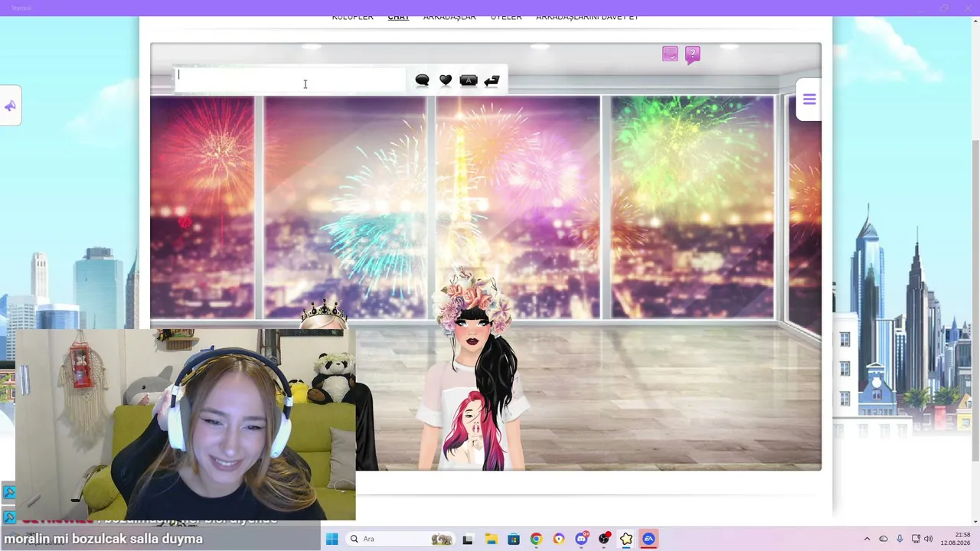The image size is (980, 551).
Task: Click into the chat message input field
Action: click(290, 80)
